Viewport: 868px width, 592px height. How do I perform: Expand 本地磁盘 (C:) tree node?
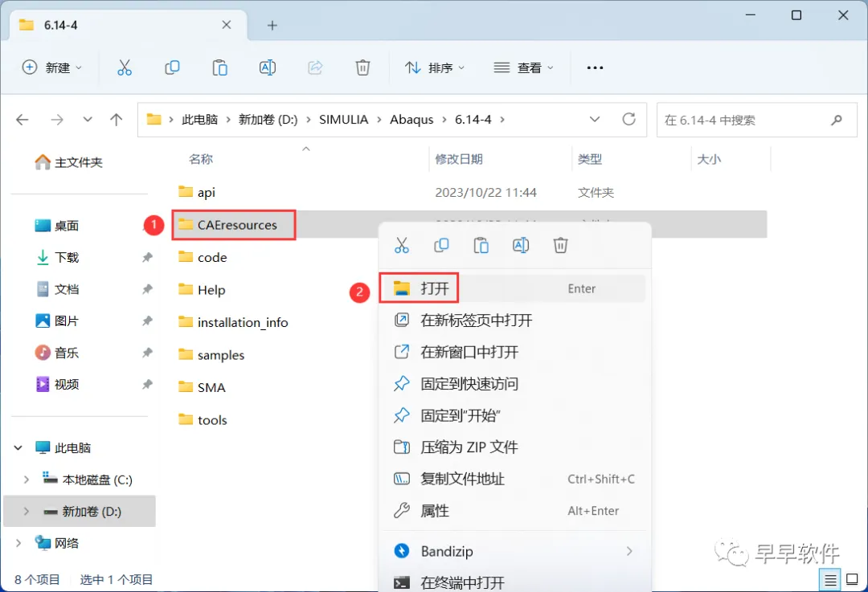[x=26, y=480]
